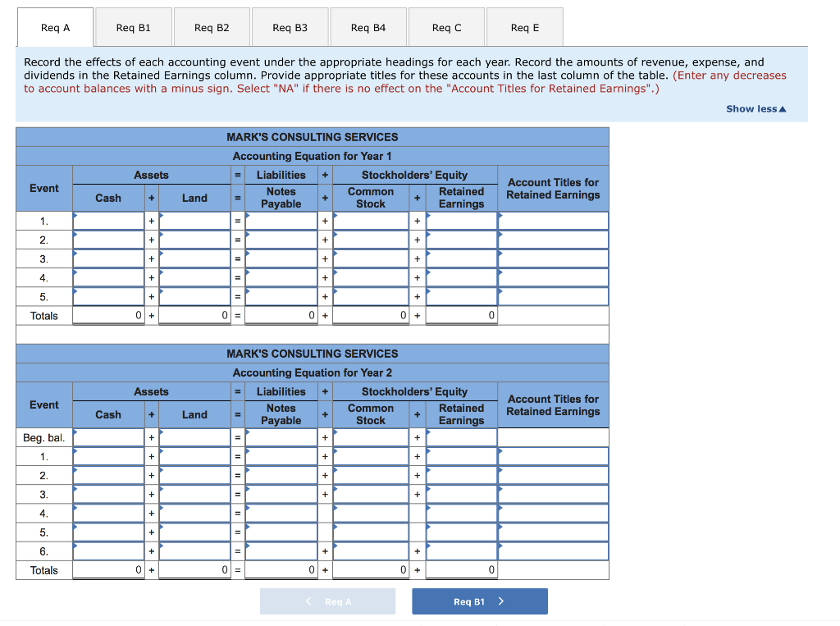Select Year 1 event 1 Cash cell
The image size is (840, 626).
tap(108, 221)
